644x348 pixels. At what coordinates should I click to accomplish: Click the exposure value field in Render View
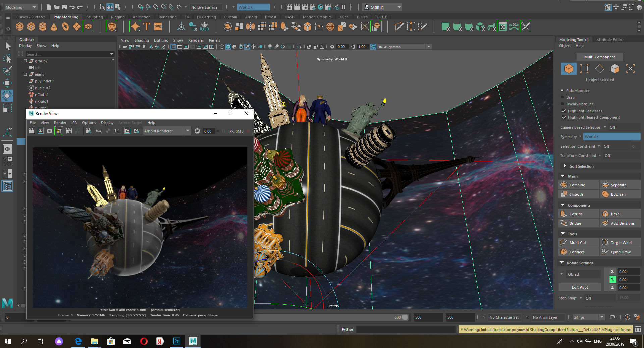209,131
